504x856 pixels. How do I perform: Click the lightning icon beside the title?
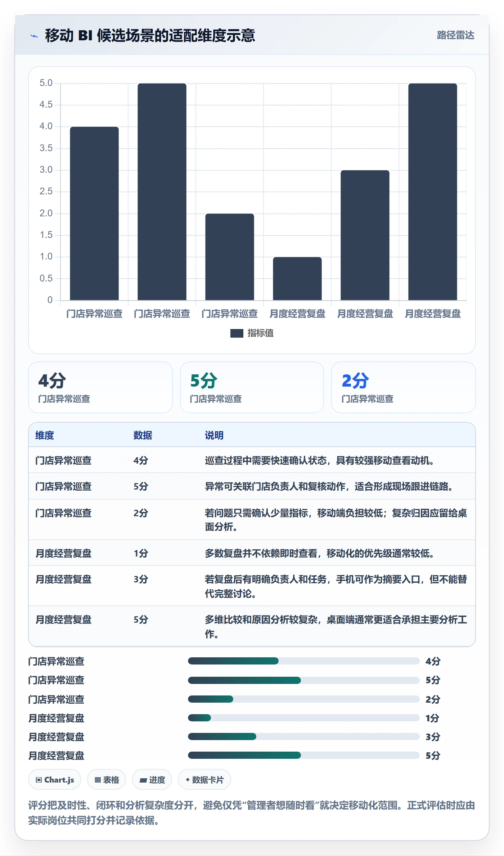(x=34, y=36)
